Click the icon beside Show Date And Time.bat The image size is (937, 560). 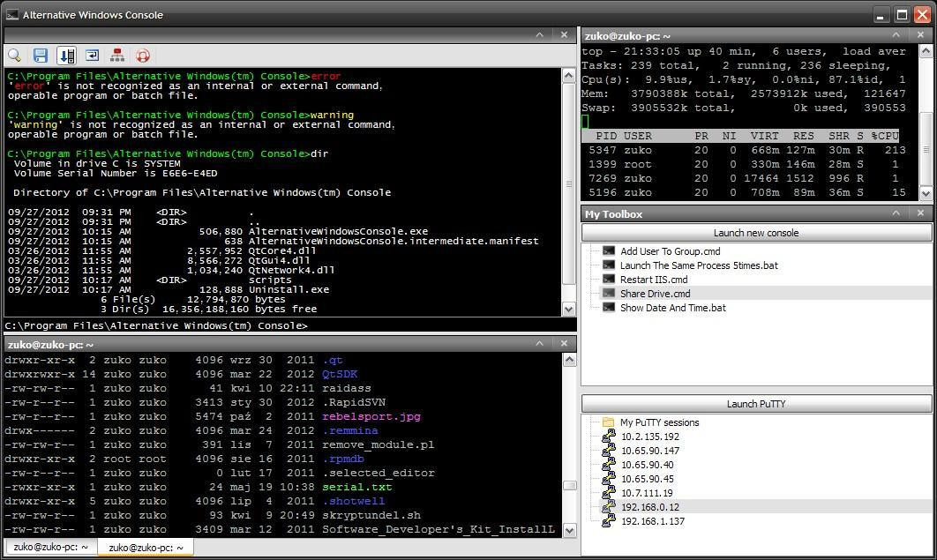click(x=608, y=308)
